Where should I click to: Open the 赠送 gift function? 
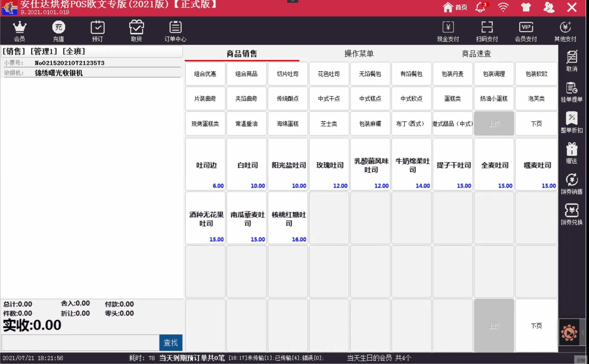[x=572, y=153]
